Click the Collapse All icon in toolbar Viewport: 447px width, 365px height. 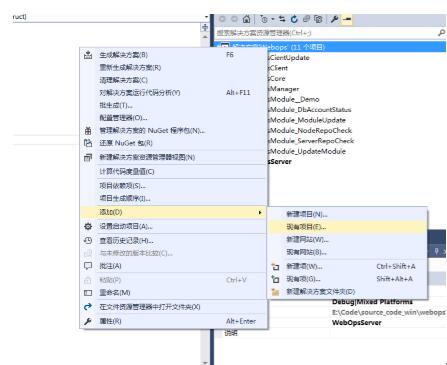(x=306, y=19)
